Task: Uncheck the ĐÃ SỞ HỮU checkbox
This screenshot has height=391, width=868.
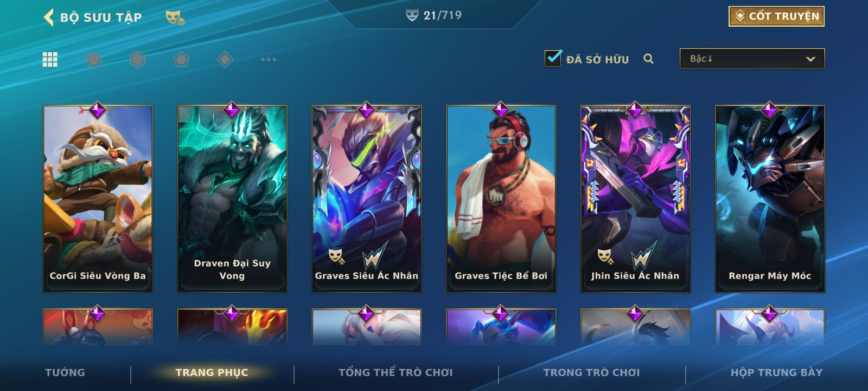Action: pyautogui.click(x=553, y=58)
